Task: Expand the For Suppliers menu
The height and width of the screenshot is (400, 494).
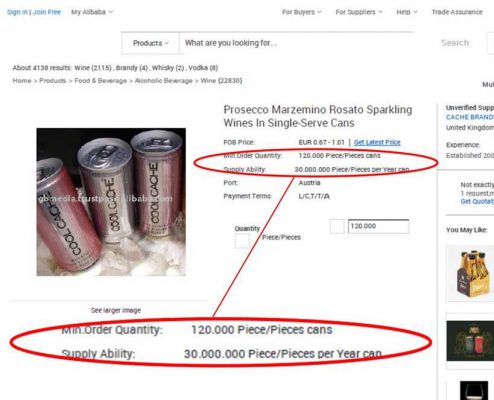Action: pos(359,12)
